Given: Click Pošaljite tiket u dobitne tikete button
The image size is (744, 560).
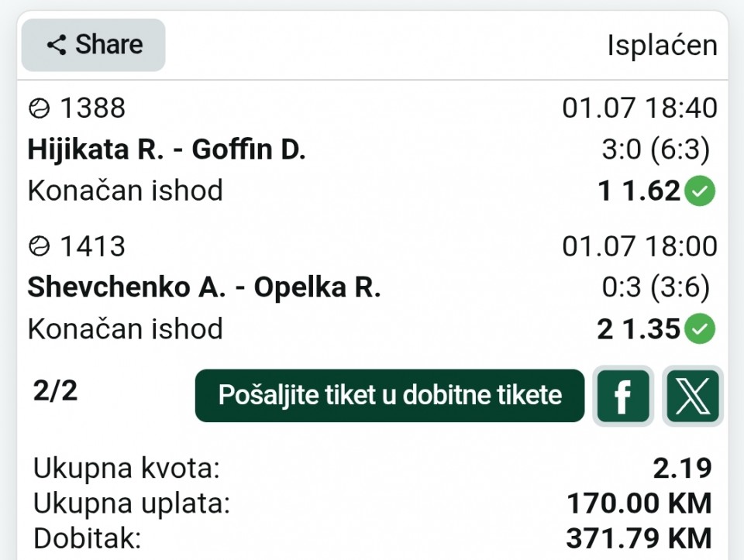Looking at the screenshot, I should point(390,396).
